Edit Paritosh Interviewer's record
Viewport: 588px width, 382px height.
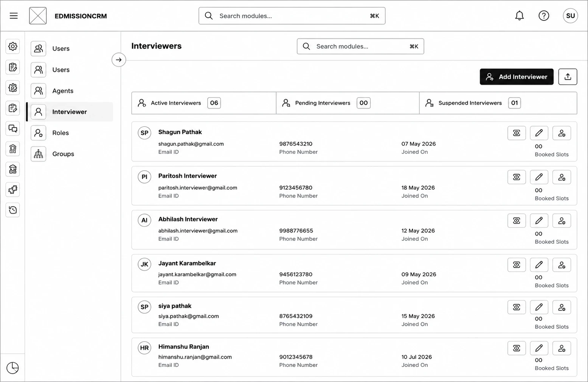(x=539, y=177)
